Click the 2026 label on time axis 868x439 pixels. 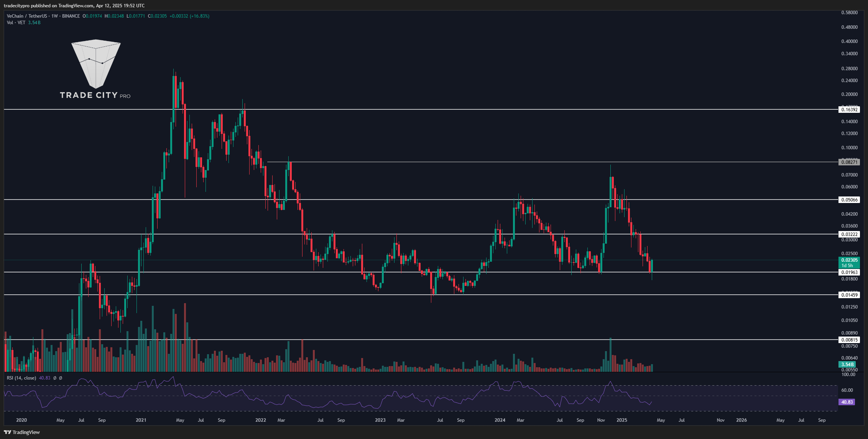[x=741, y=420]
